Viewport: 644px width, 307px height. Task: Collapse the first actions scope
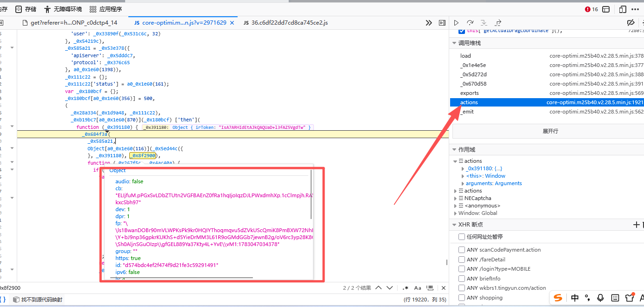pos(456,161)
